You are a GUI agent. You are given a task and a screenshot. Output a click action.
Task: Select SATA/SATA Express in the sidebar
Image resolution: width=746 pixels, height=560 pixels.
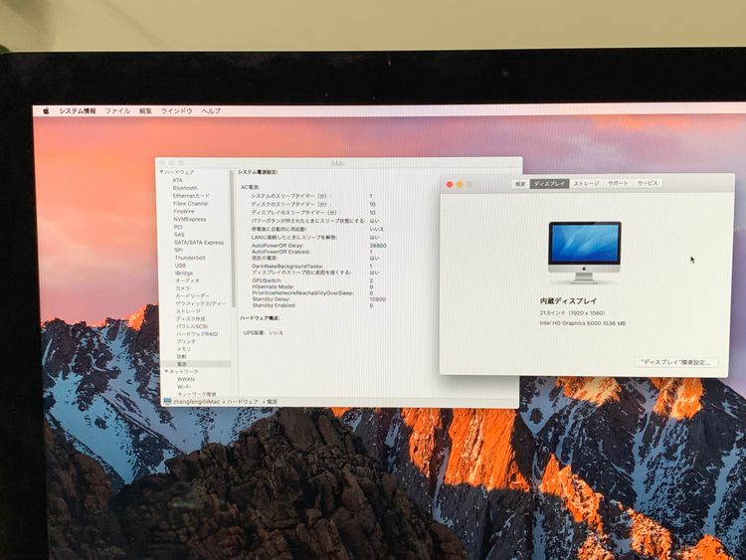[199, 242]
